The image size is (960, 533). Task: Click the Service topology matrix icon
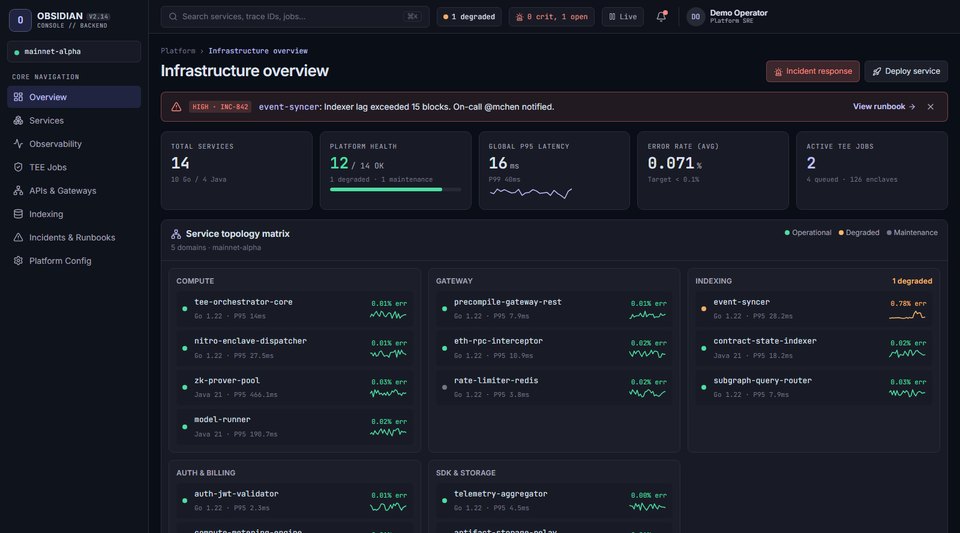[x=176, y=234]
